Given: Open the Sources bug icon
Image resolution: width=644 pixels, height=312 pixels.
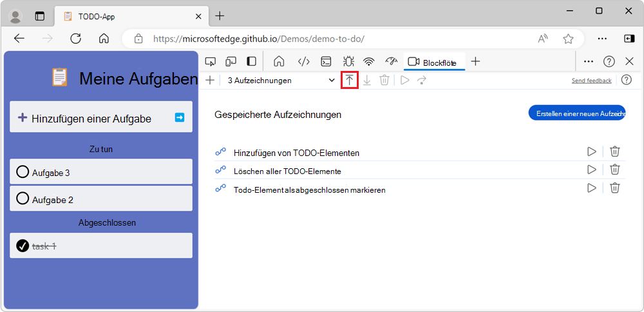Looking at the screenshot, I should pos(348,62).
